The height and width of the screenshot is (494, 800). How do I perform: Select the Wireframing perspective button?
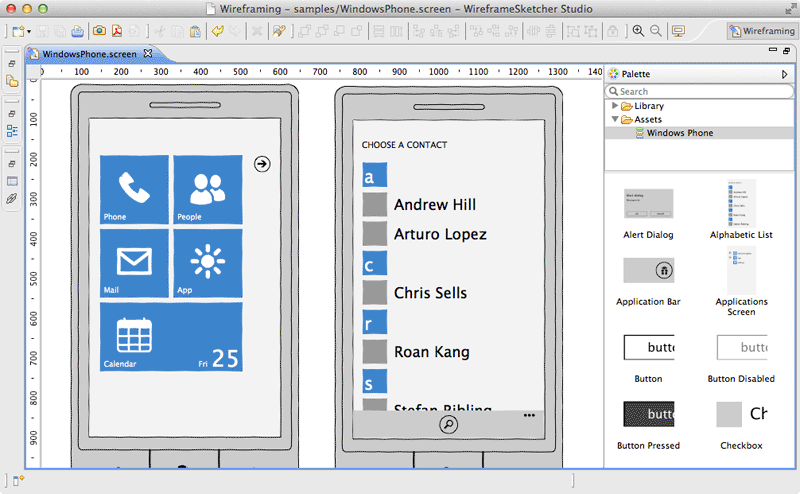click(762, 31)
